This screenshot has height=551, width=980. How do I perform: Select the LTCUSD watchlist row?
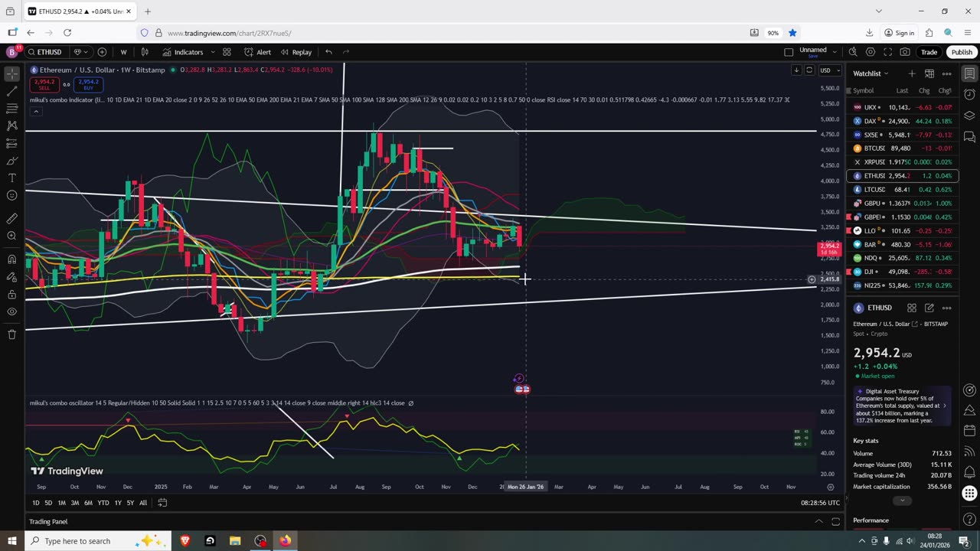(x=902, y=190)
